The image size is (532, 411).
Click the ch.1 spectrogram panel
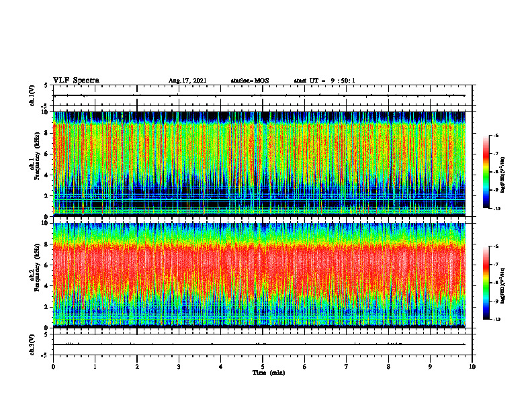point(259,164)
